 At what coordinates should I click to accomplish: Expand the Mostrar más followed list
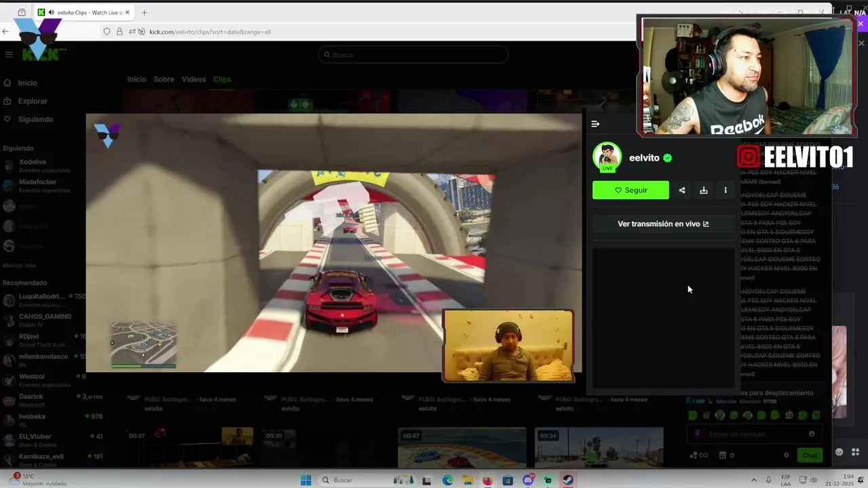[19, 266]
